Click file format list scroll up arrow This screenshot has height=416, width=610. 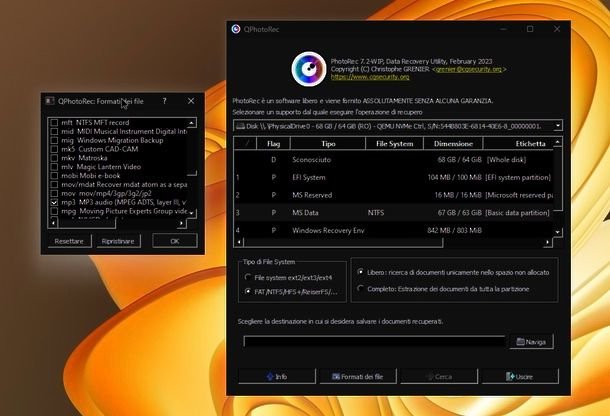pyautogui.click(x=191, y=123)
